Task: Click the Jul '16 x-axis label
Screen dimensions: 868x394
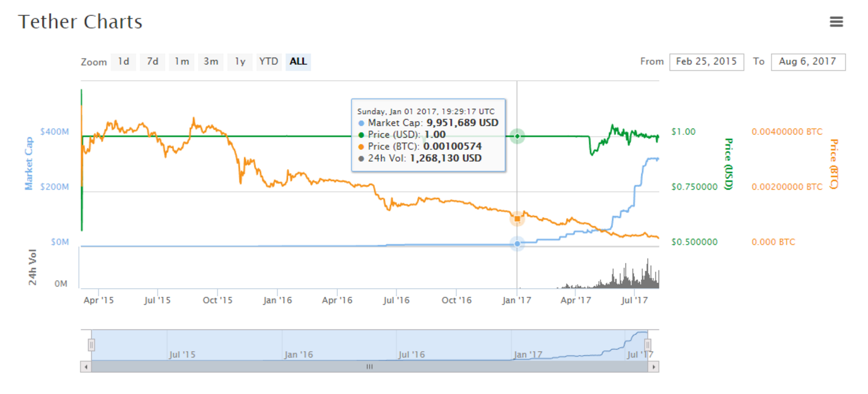Action: pyautogui.click(x=396, y=300)
